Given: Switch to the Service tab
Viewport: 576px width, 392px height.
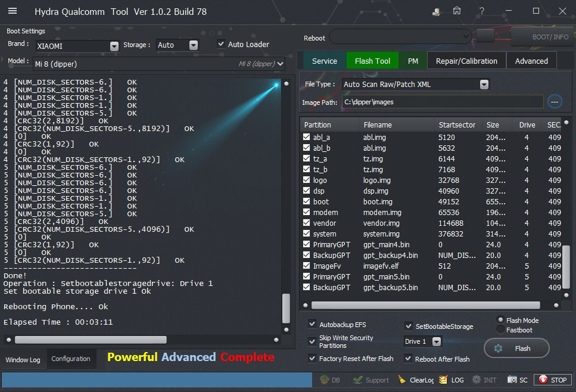Looking at the screenshot, I should click(325, 61).
